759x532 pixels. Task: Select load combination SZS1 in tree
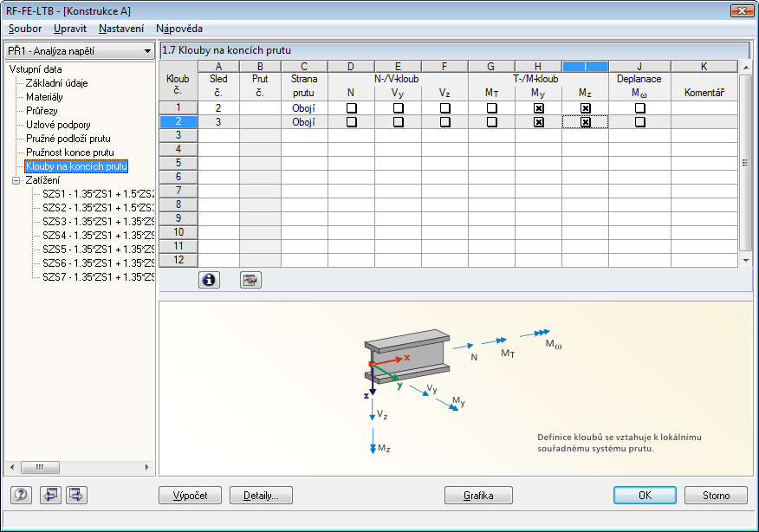click(98, 194)
